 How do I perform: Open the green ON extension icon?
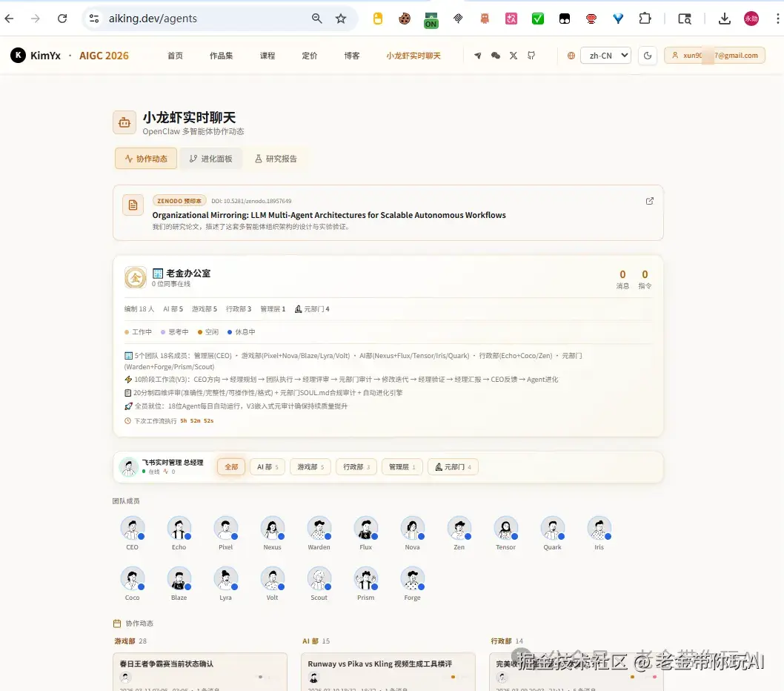pos(431,20)
